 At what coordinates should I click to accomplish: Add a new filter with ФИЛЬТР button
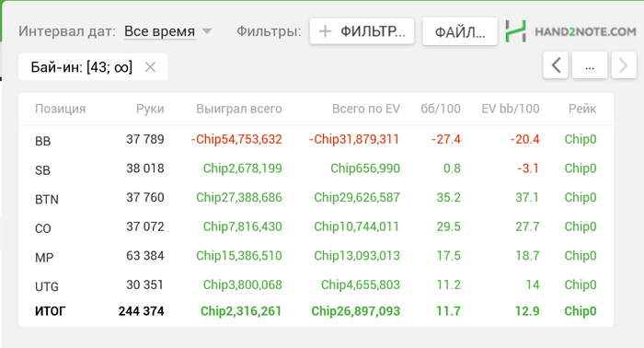point(362,31)
